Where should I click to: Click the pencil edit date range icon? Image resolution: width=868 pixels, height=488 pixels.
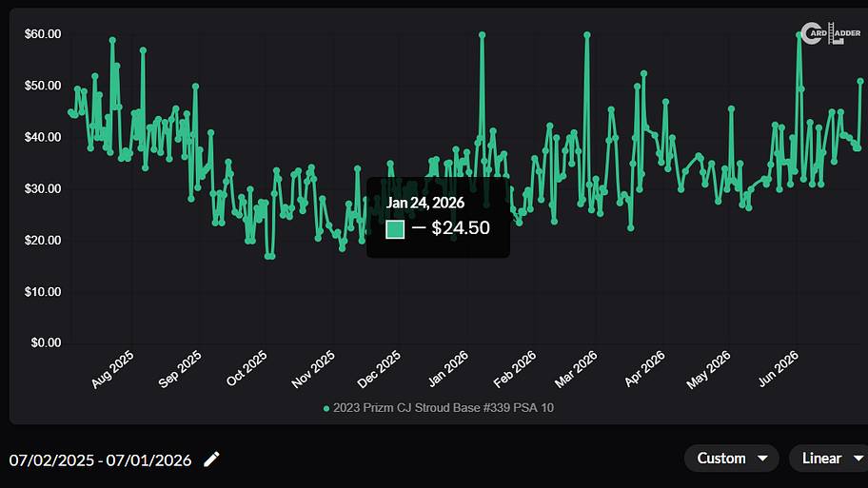pos(211,459)
